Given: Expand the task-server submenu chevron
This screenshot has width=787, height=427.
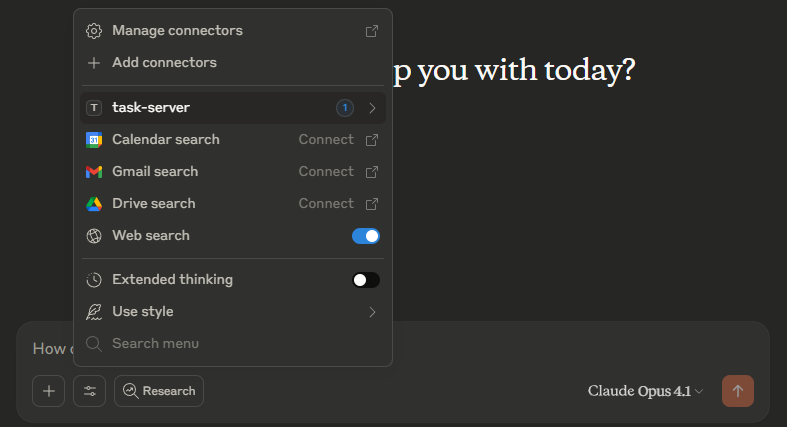Looking at the screenshot, I should click(x=372, y=108).
